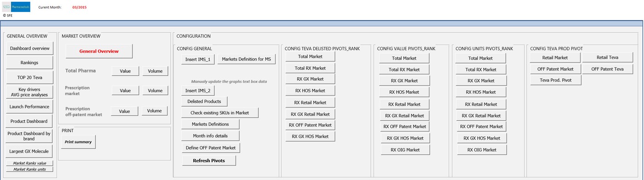Open RX HOS Market in Teva Delisted pivots
Viewport: 644px width, 180px height.
[310, 90]
